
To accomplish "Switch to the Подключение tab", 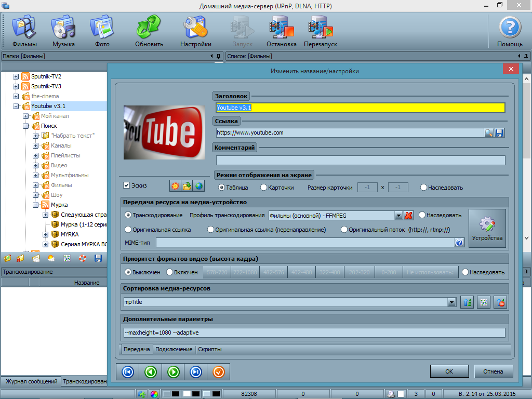I will click(x=174, y=349).
